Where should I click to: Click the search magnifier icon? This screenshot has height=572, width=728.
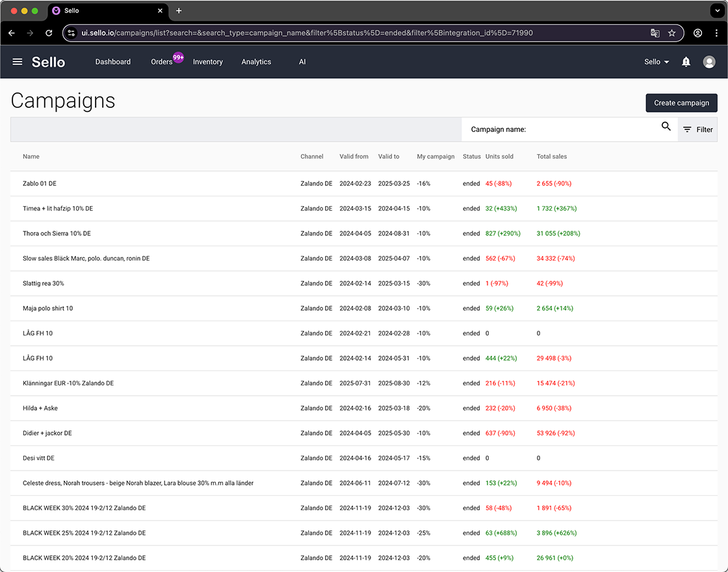pyautogui.click(x=666, y=126)
